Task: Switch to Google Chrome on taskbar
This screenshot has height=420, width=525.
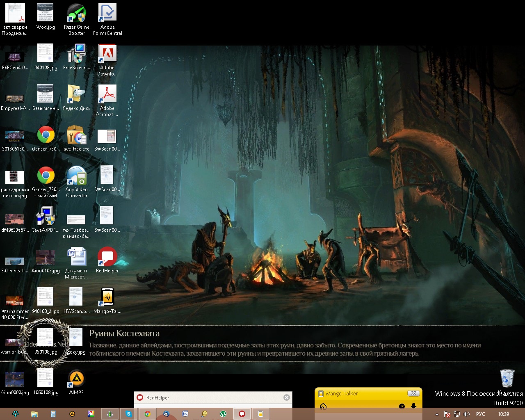Action: click(x=148, y=414)
